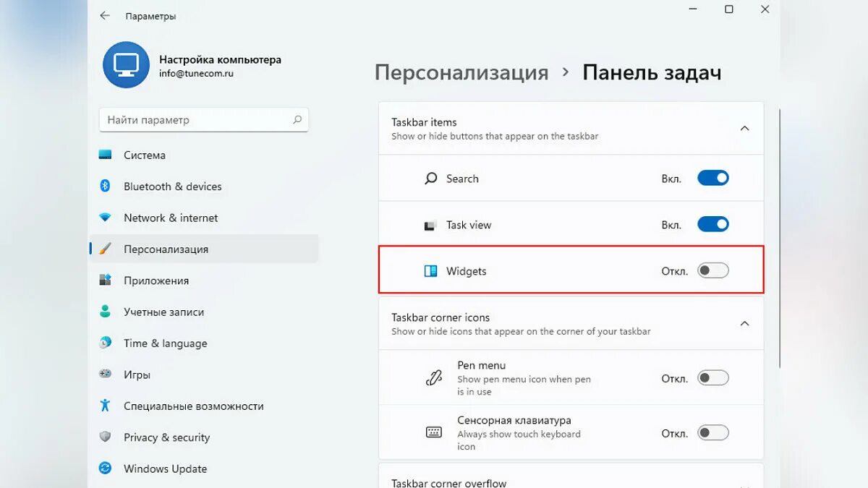Click the Панель задач page title
The image size is (868, 488).
tap(652, 72)
